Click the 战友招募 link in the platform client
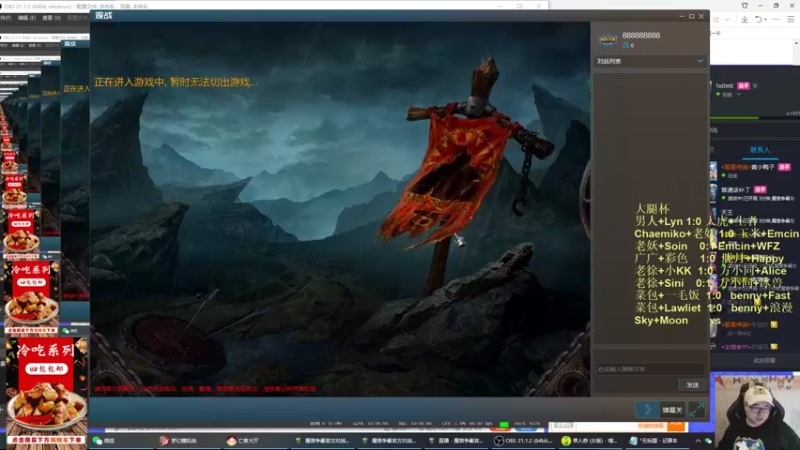Screen dimensions: 800x450 [x=764, y=361]
